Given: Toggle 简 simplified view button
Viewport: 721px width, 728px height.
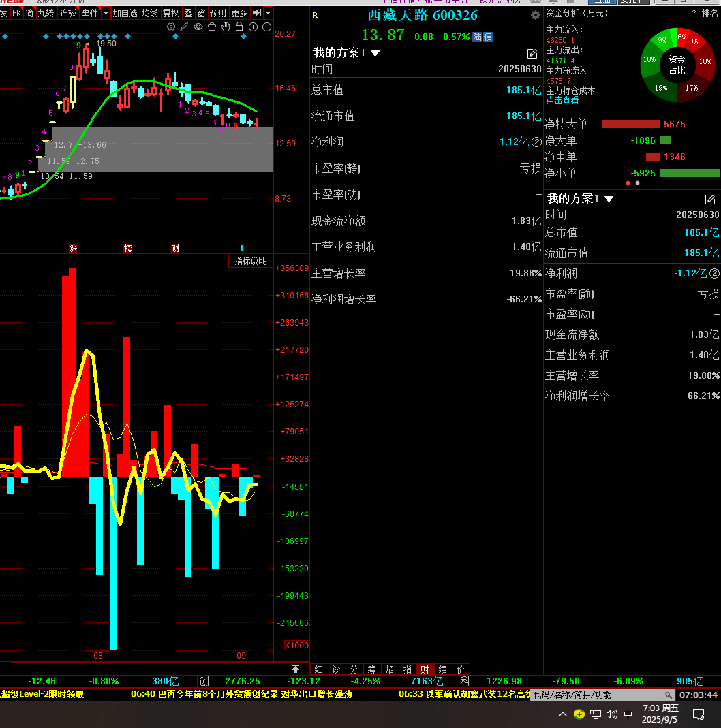Looking at the screenshot, I should [x=30, y=12].
